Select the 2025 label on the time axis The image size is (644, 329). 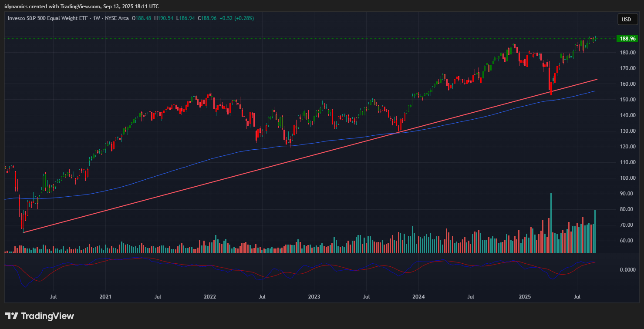pyautogui.click(x=524, y=296)
